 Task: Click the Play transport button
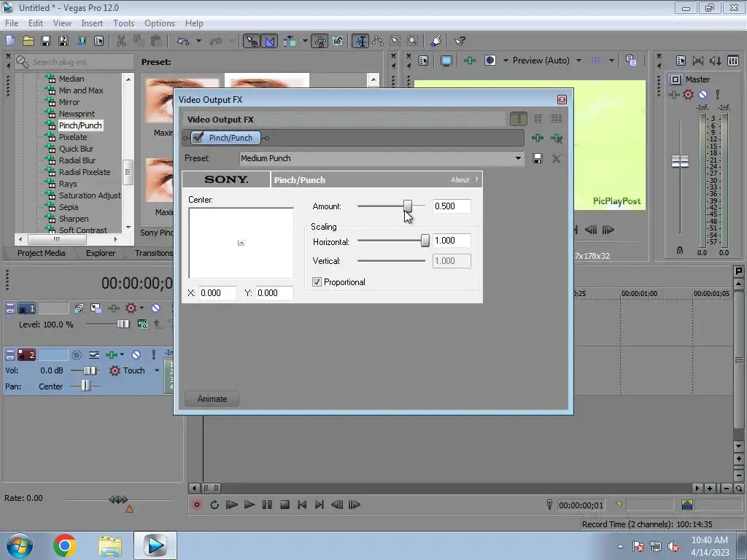tap(249, 505)
